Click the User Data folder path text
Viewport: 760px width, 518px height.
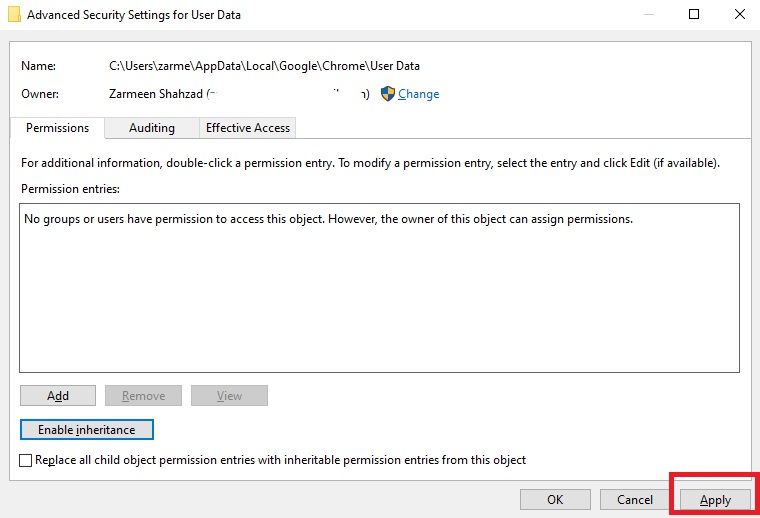pos(264,66)
